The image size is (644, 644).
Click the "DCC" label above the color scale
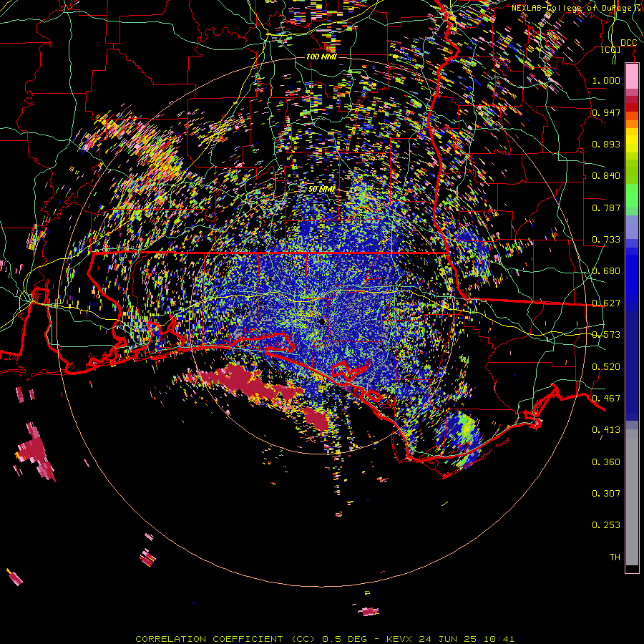point(628,43)
